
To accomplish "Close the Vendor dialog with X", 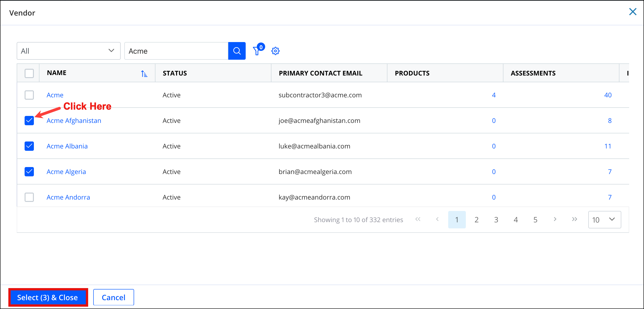I will tap(632, 12).
